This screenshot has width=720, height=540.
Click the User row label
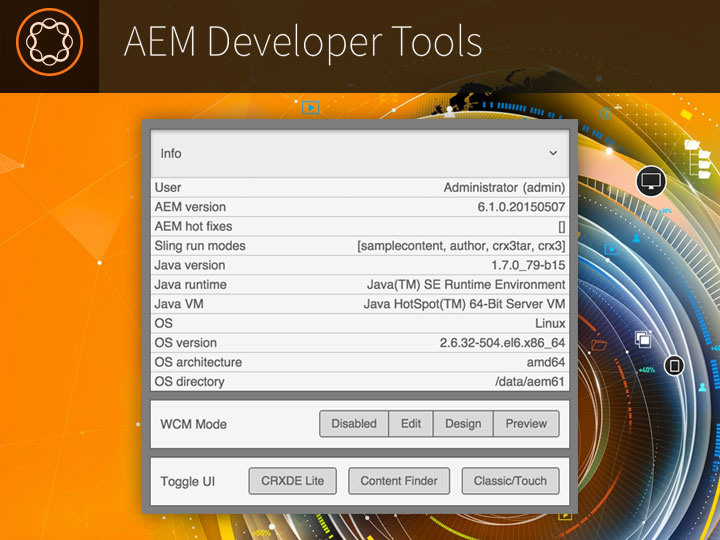point(168,187)
